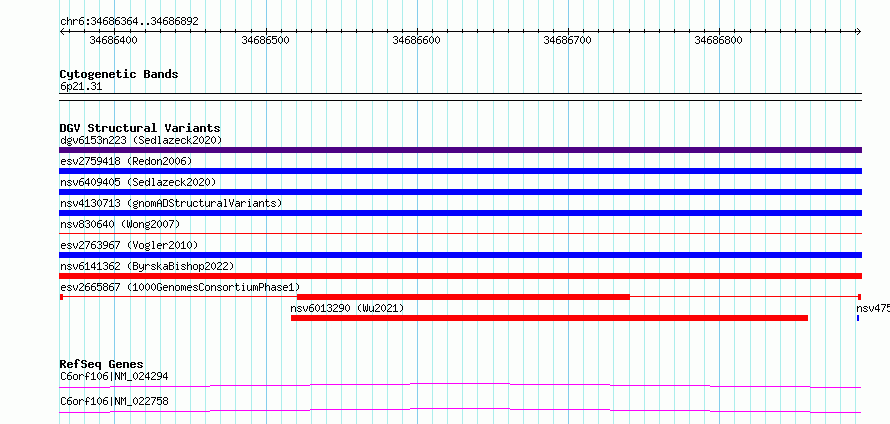
Task: Open gene C6orf106|NM_022758 label
Action: tap(114, 402)
